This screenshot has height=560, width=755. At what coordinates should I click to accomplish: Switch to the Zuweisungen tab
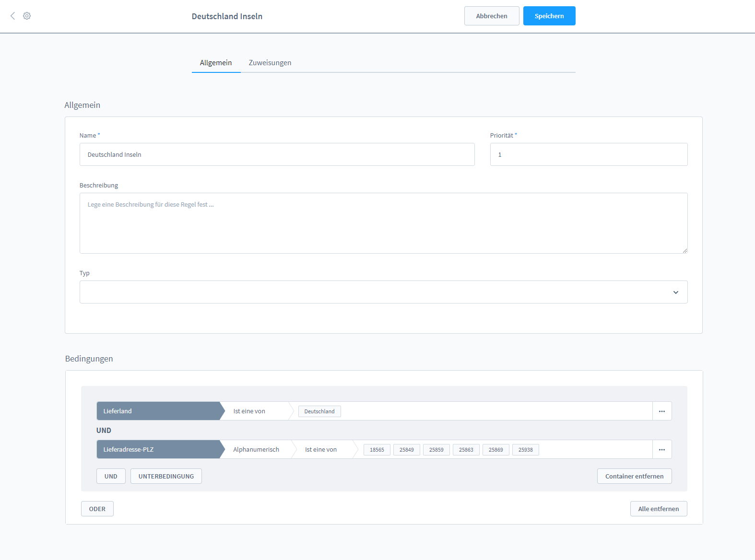pyautogui.click(x=270, y=63)
